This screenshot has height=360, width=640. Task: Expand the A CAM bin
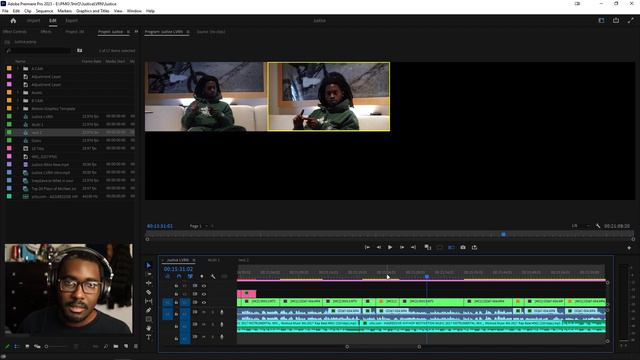pos(18,69)
